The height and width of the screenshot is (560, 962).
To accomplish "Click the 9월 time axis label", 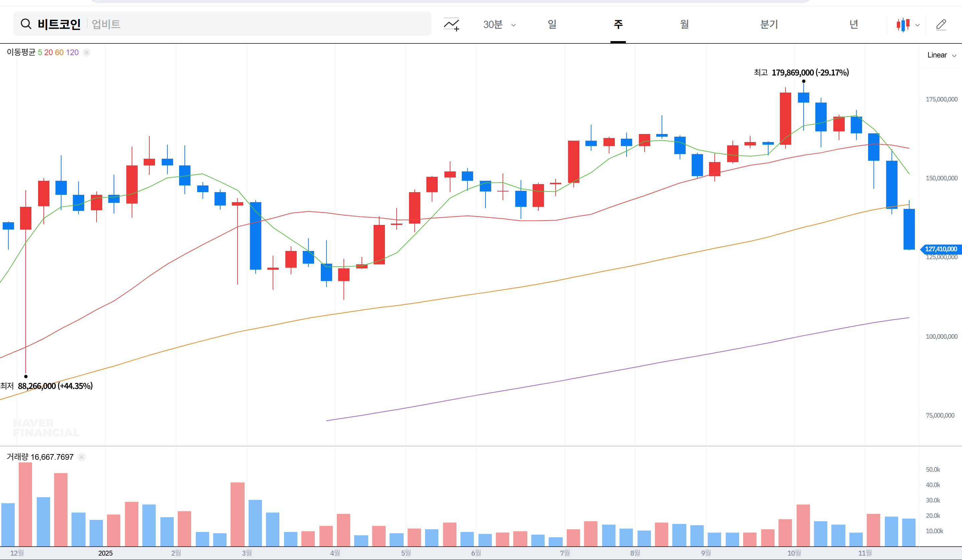I will pos(706,553).
